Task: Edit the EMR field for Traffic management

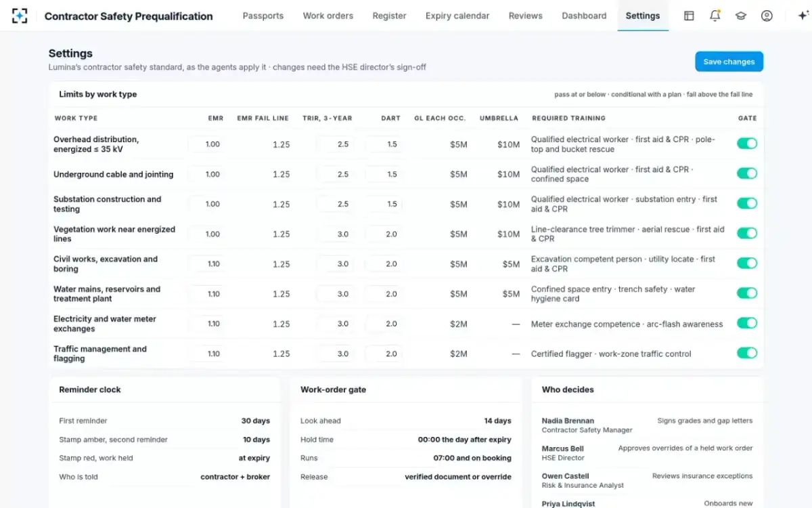Action: (206, 354)
